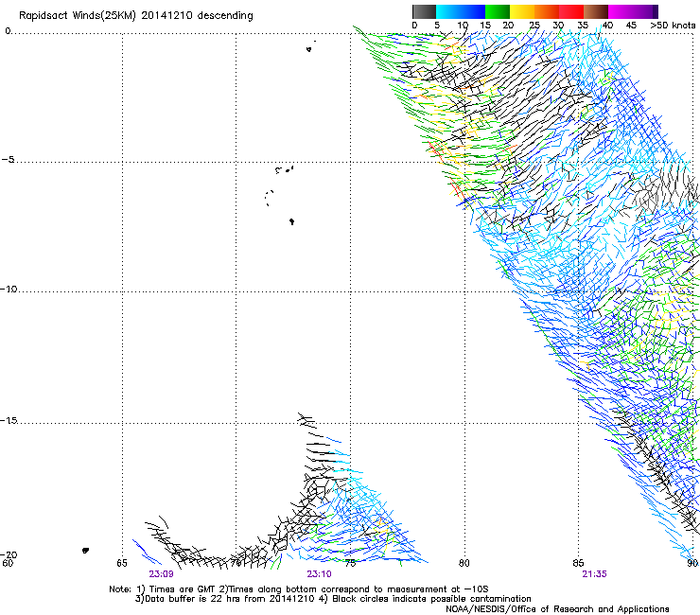Image resolution: width=700 pixels, height=615 pixels.
Task: Click the '>50 knots' legend label
Action: (x=673, y=26)
